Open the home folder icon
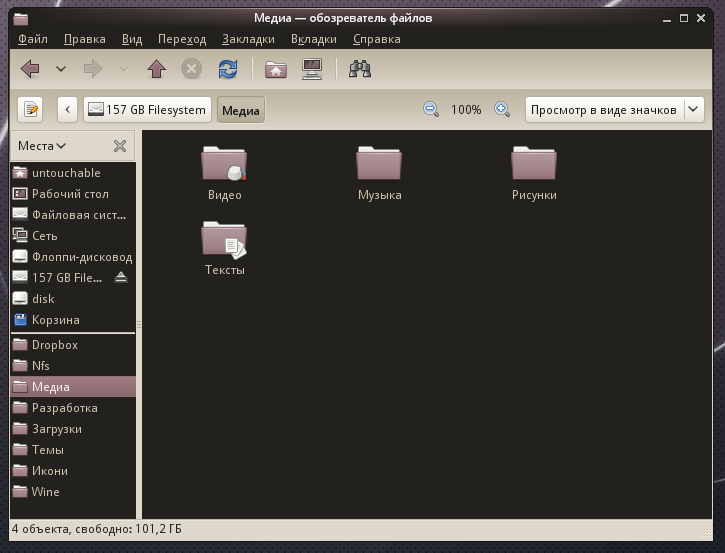 tap(276, 69)
